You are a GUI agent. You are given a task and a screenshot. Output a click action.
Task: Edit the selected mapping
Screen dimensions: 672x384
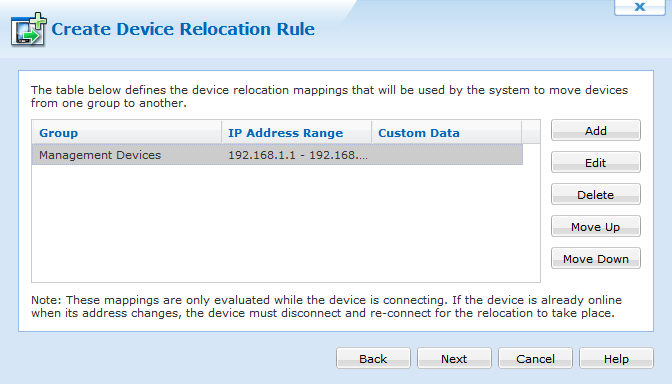596,162
